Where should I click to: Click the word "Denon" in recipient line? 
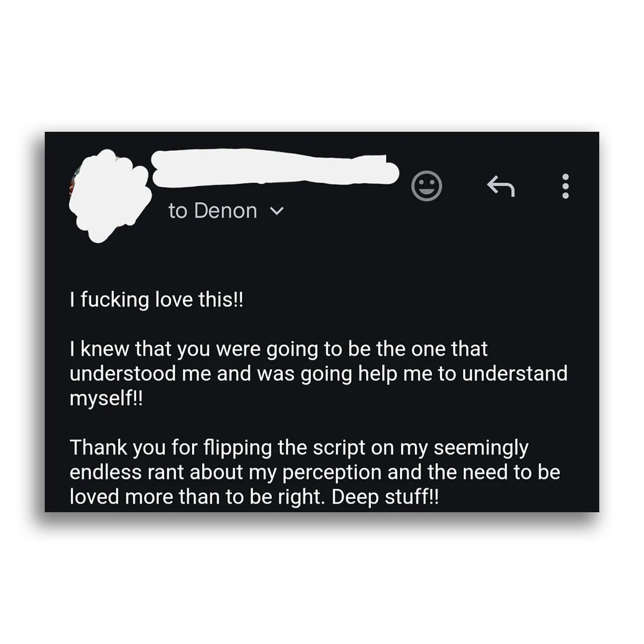pyautogui.click(x=226, y=210)
